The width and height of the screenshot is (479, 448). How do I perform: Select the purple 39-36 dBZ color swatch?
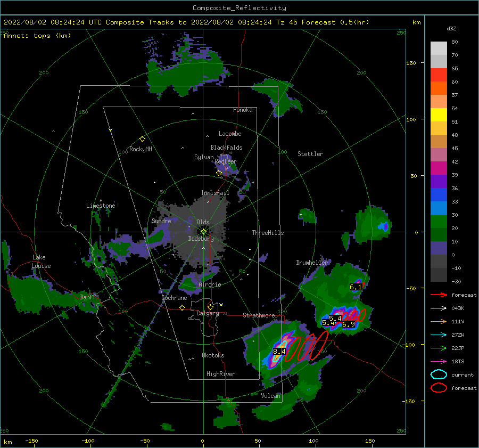pos(439,181)
